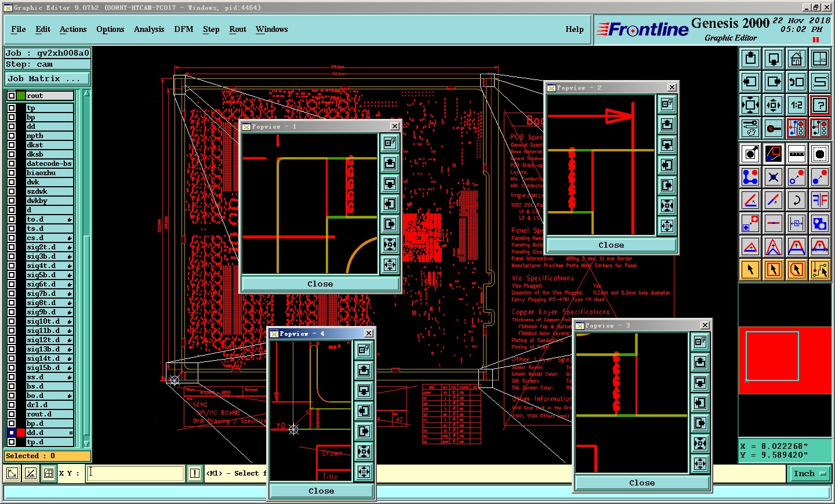Toggle the biaozhu layer checkbox
Screen dimensions: 835x504
coord(11,173)
